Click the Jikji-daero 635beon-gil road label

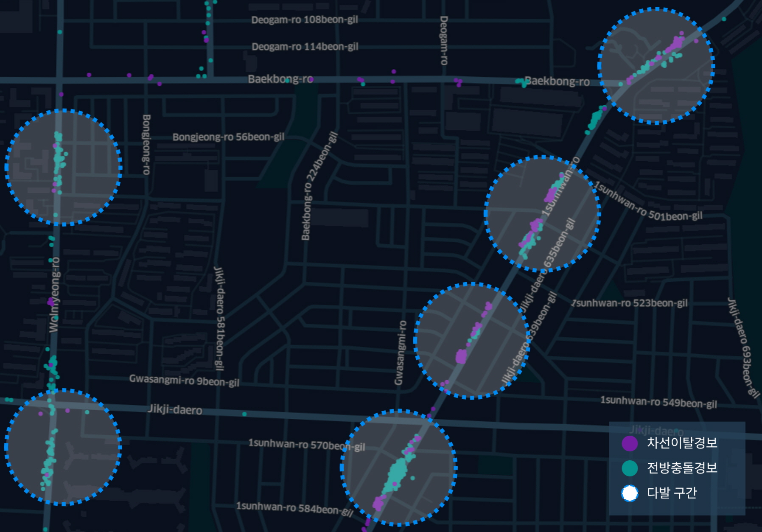point(547,265)
